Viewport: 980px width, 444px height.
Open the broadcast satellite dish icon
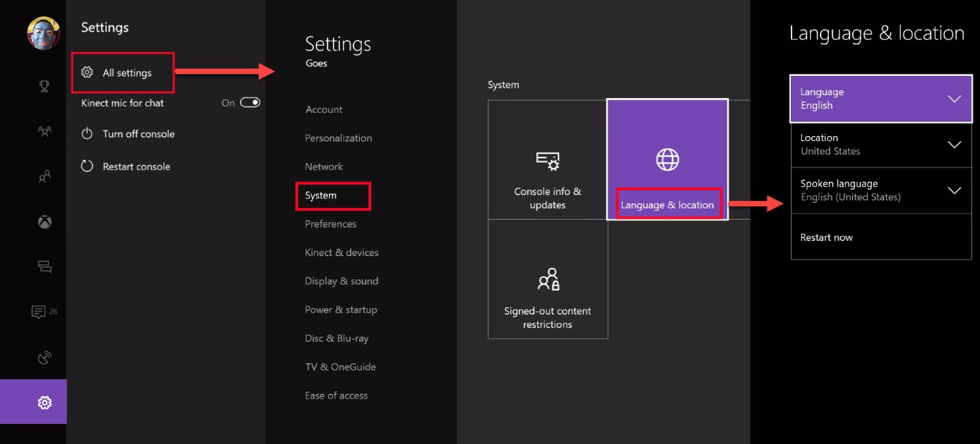[x=45, y=358]
